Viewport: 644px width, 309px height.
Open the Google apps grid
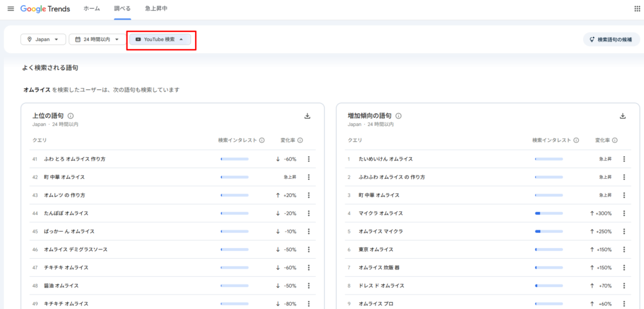(x=638, y=9)
